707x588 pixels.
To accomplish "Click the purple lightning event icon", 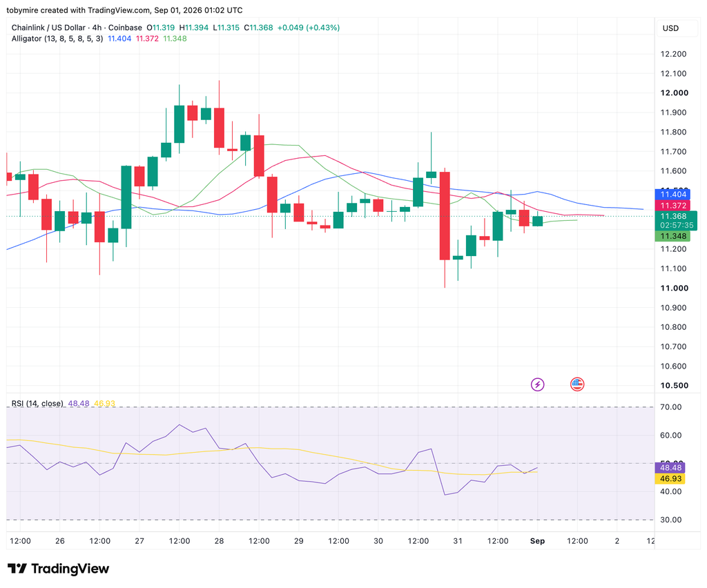I will click(x=537, y=384).
